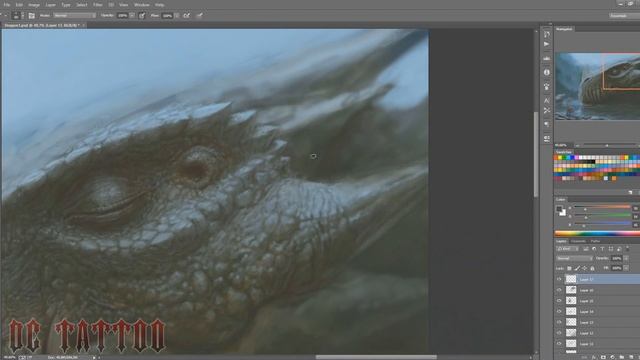Create new adjustment layer icon
Screen dimensions: 640x360
[612, 357]
